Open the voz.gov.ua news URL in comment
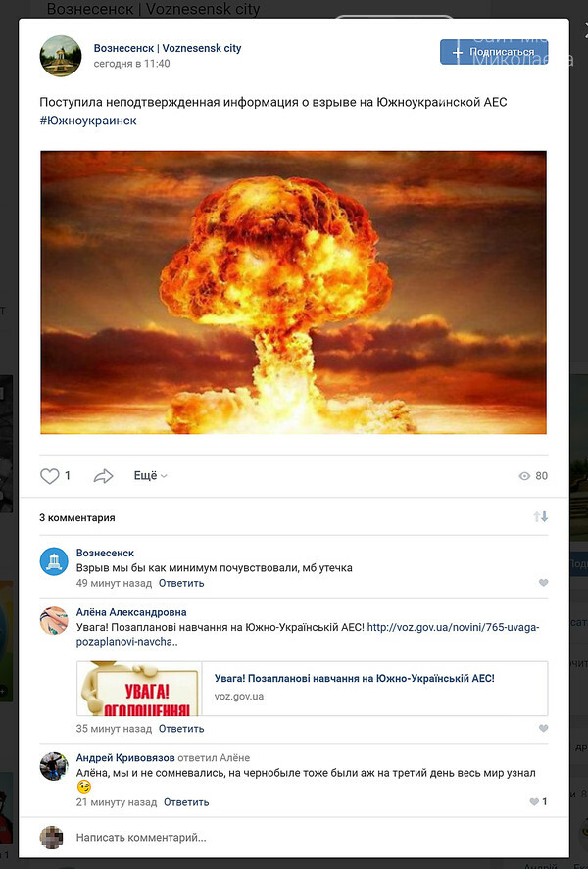Viewport: 588px width, 869px height. 453,627
